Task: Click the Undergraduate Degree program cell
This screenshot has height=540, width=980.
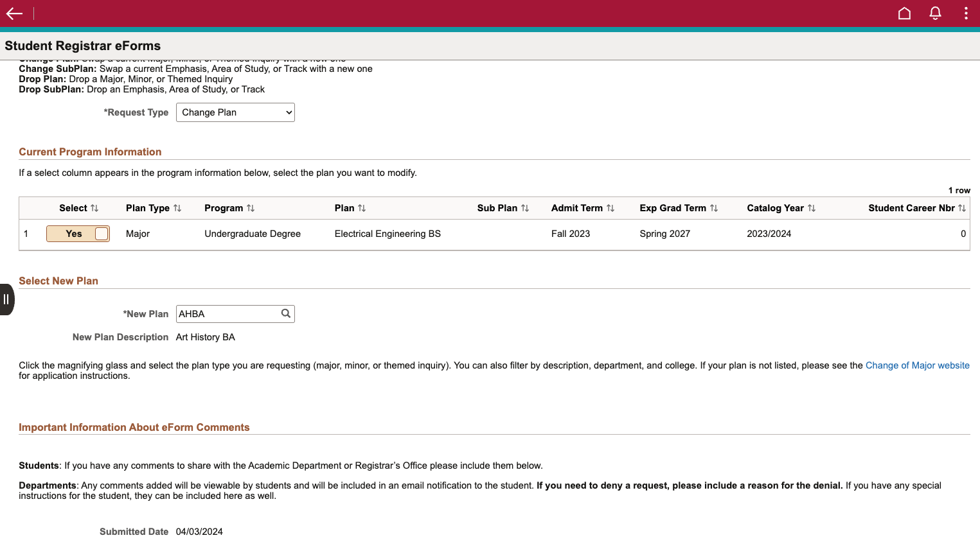Action: click(253, 234)
